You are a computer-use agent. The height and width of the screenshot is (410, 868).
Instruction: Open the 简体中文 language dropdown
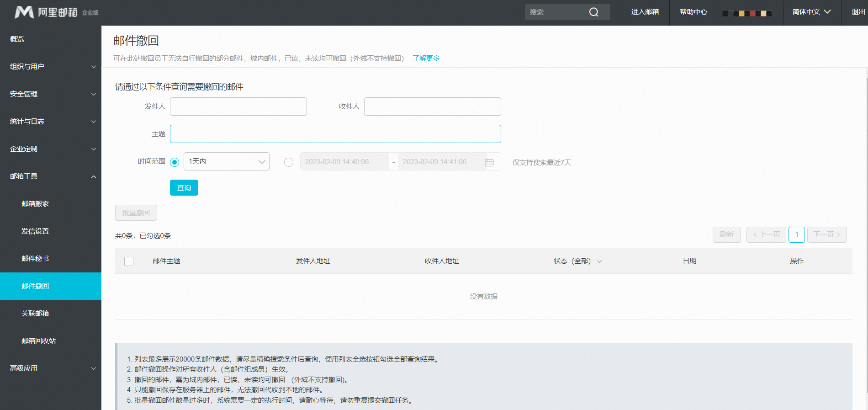[x=811, y=12]
